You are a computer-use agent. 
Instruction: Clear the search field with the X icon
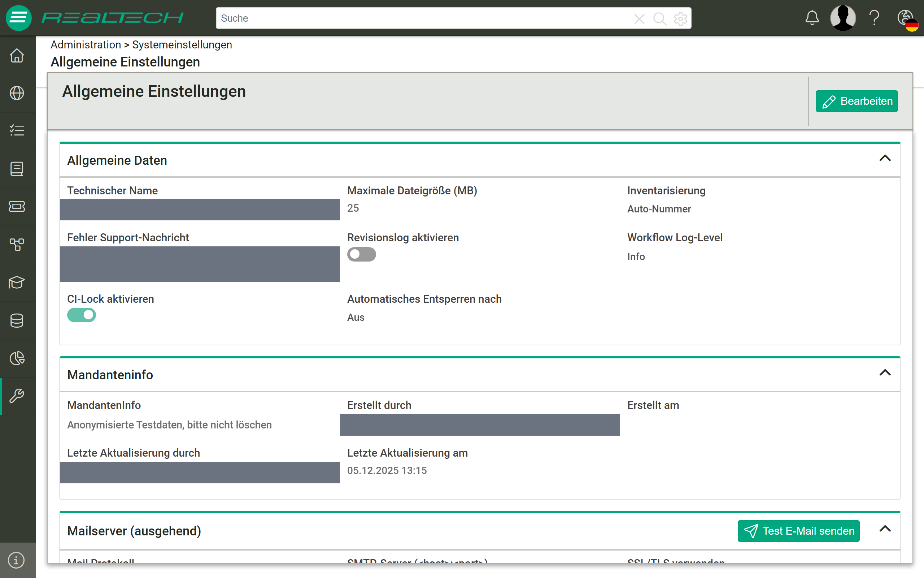click(639, 18)
